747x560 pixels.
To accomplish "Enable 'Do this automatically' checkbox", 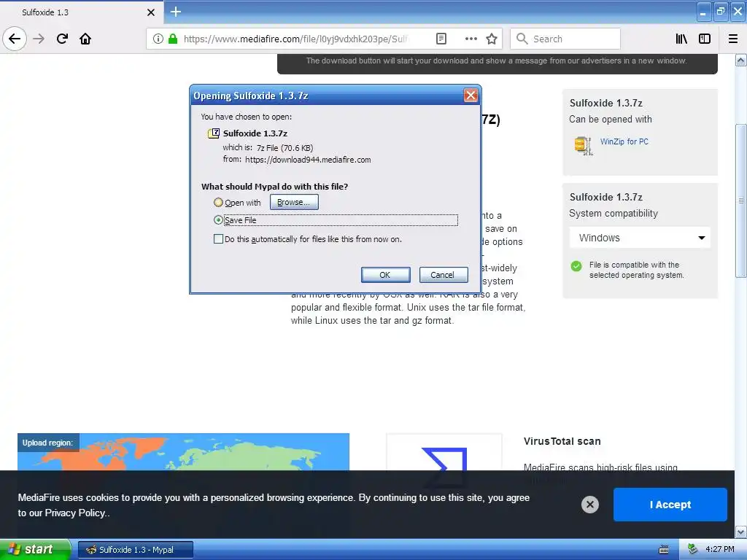I will pos(218,239).
